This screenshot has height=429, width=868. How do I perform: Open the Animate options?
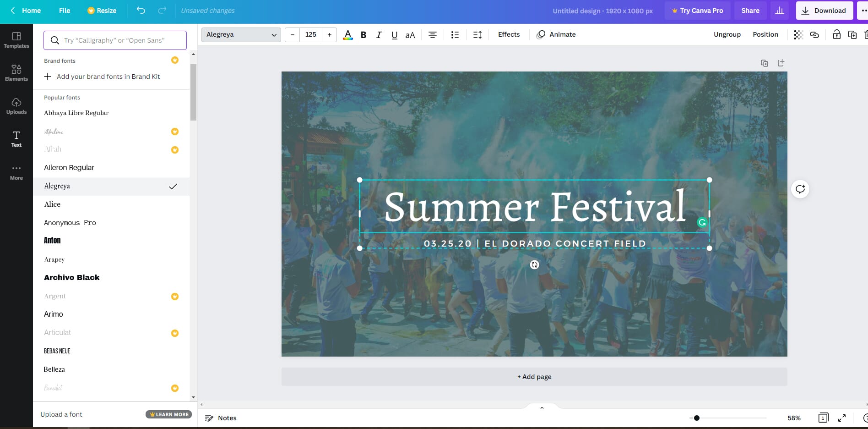[x=556, y=34]
